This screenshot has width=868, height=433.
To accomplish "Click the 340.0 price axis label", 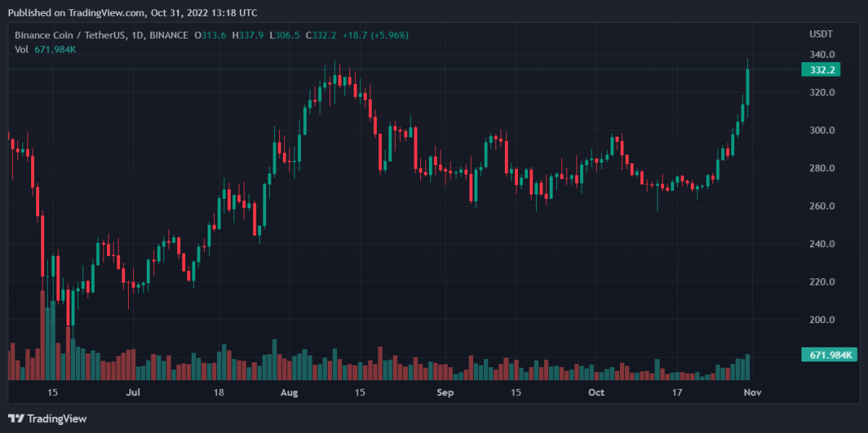I will (x=822, y=55).
